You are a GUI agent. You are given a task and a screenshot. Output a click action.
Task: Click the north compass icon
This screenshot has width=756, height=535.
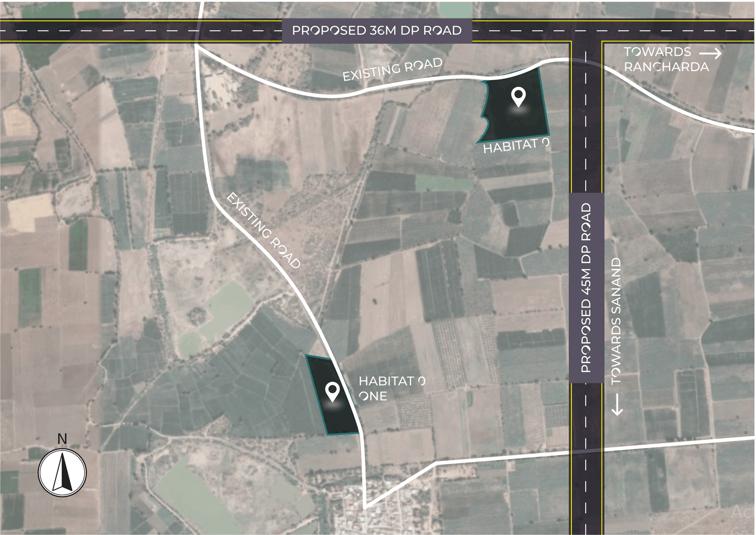(62, 473)
